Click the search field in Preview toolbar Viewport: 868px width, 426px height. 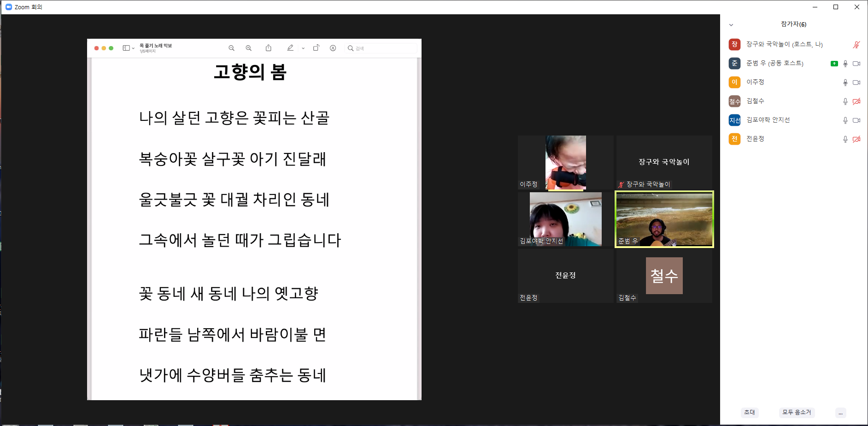[381, 48]
